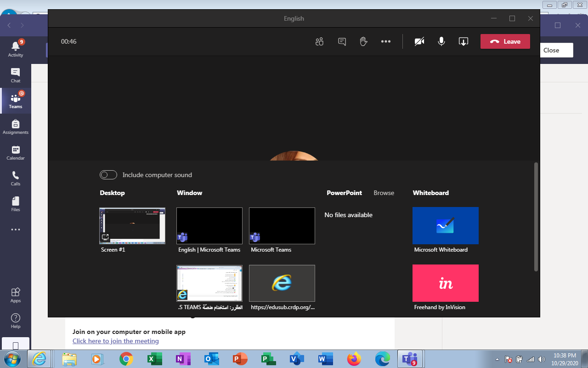The height and width of the screenshot is (368, 588).
Task: Open media player from the taskbar
Action: pos(98,359)
